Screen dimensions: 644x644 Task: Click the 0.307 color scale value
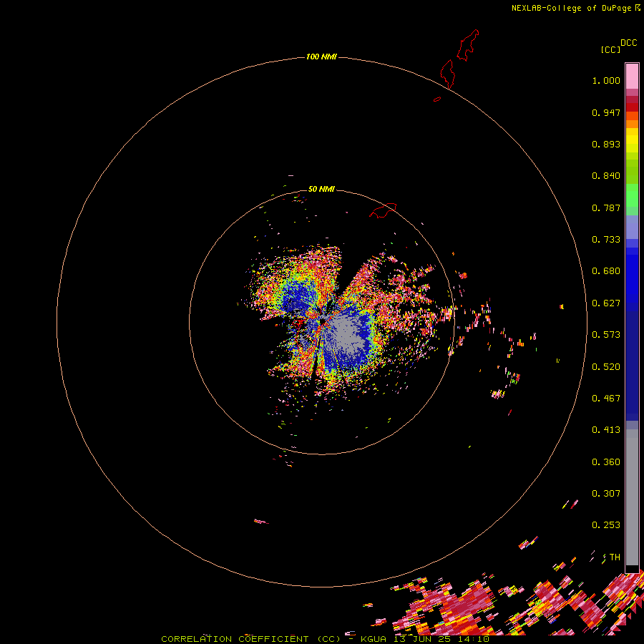click(x=606, y=494)
